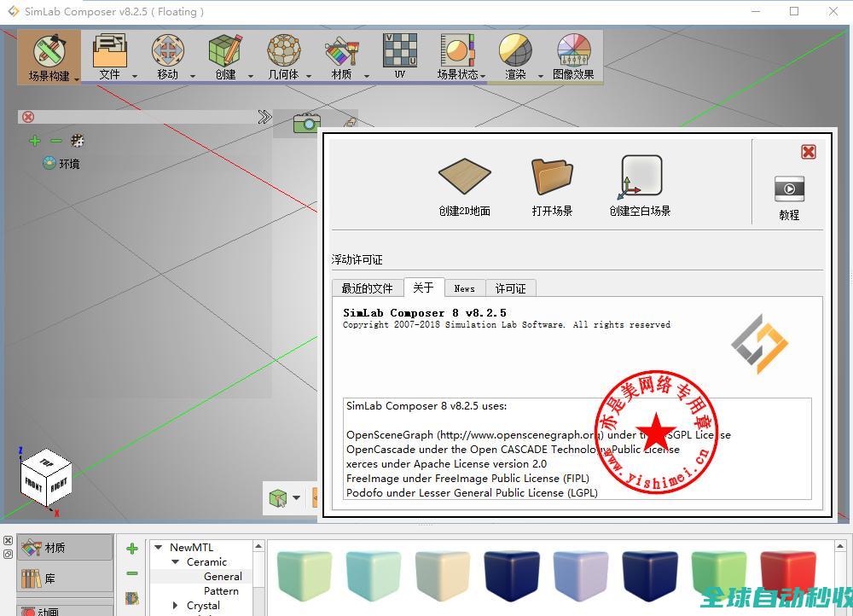Open the 教程 tutorial video button
The image size is (853, 616).
(789, 189)
